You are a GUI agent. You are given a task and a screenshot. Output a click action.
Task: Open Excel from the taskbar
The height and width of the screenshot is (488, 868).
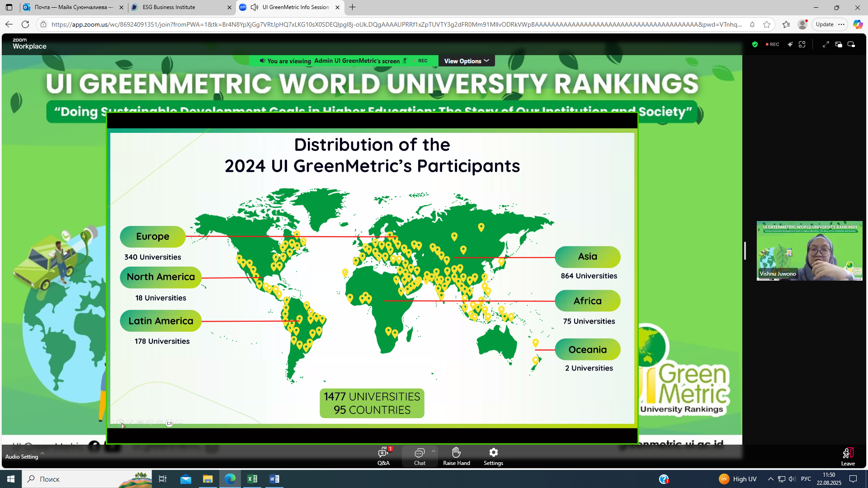pyautogui.click(x=252, y=479)
